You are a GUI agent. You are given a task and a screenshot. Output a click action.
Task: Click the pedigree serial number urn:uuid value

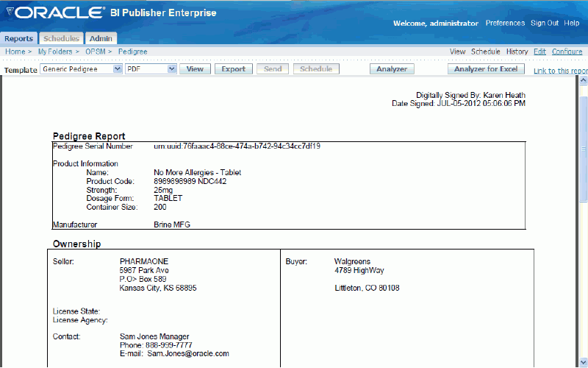[237, 146]
